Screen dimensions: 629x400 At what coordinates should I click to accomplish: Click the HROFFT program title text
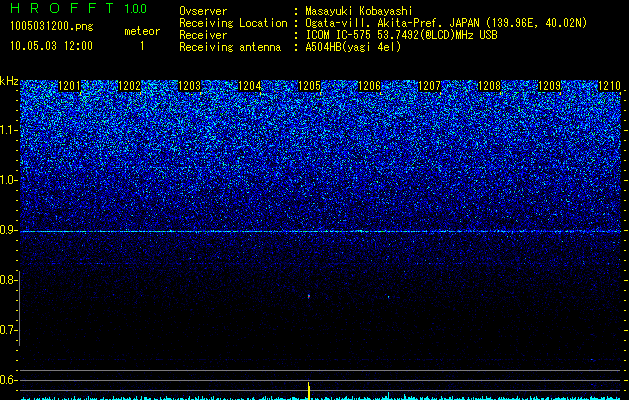click(63, 8)
